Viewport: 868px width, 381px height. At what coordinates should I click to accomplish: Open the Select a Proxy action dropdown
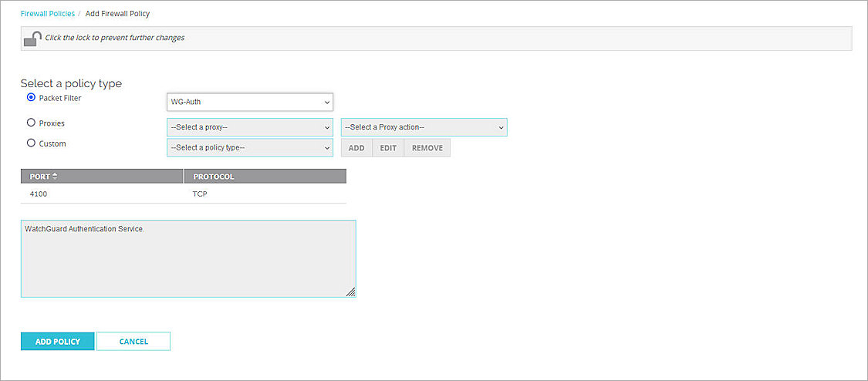tap(424, 127)
